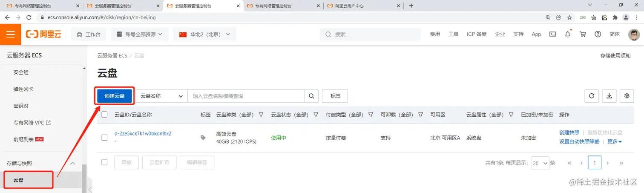
Task: Click 创建快照 link
Action: click(569, 133)
